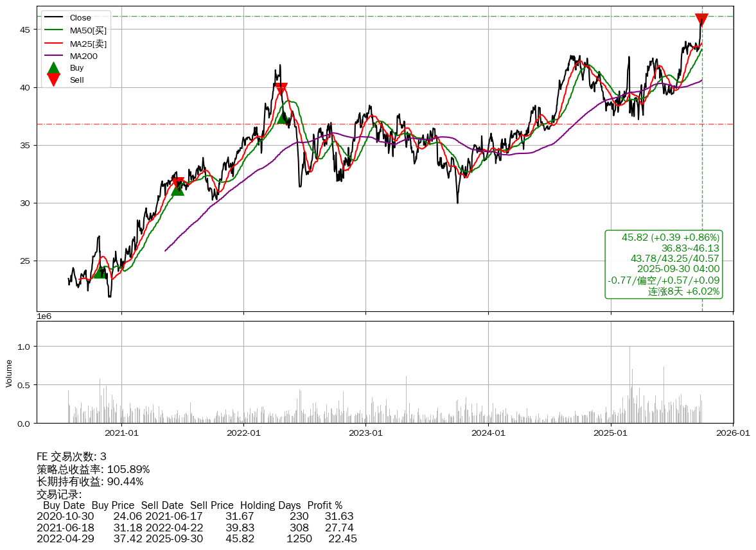Click the Volume y-axis label
This screenshot has width=756, height=550.
coord(9,373)
